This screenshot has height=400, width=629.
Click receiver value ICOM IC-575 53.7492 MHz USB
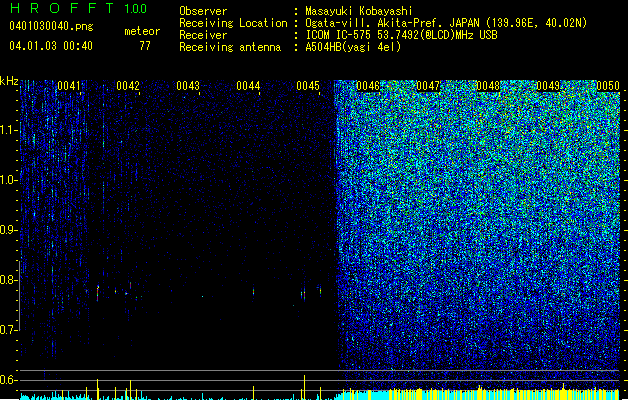[402, 35]
